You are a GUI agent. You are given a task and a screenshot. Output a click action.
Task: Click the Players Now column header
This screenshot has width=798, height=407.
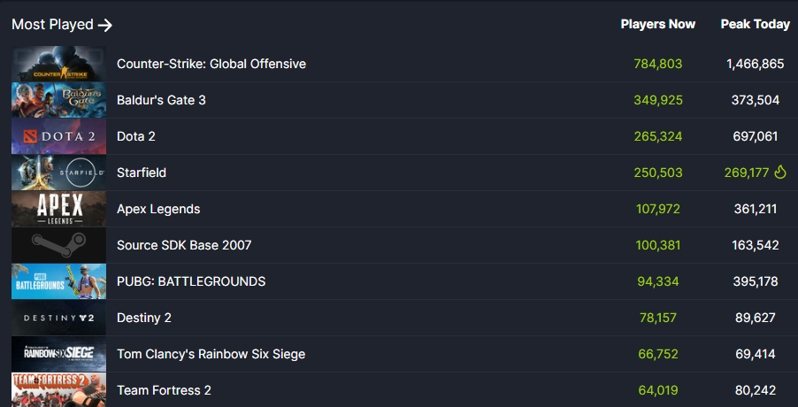(658, 24)
